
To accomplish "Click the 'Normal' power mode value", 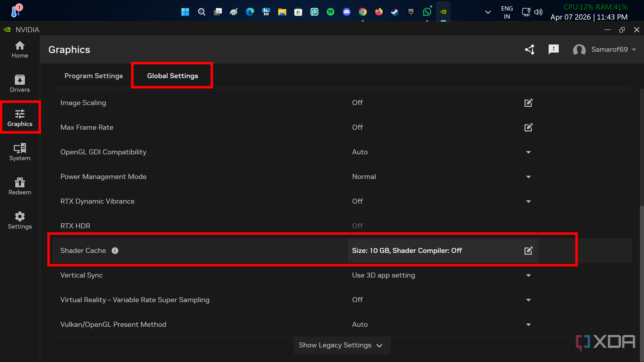I will click(x=364, y=177).
